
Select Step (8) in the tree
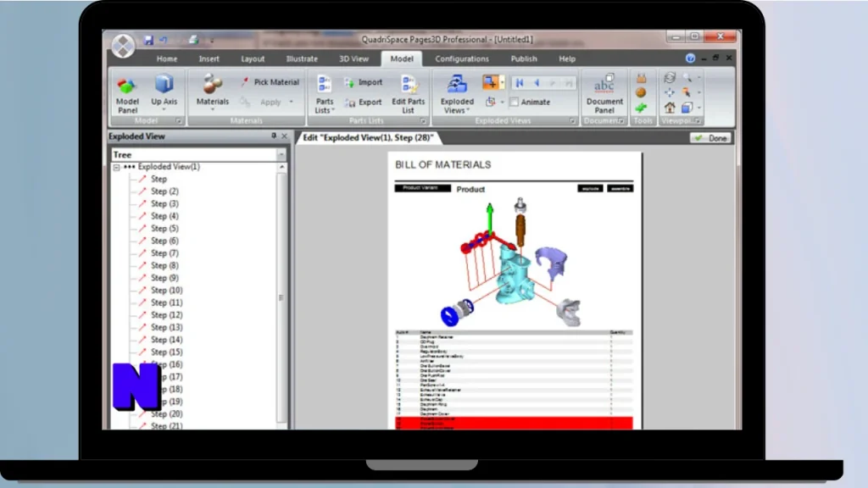coord(164,265)
